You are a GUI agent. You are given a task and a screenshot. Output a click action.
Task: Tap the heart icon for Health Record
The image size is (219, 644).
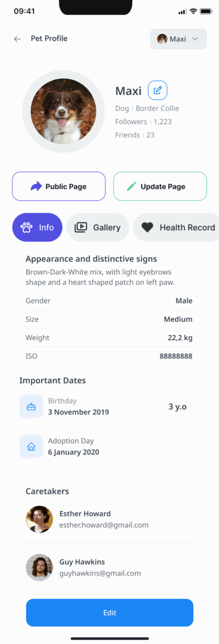[x=147, y=228]
